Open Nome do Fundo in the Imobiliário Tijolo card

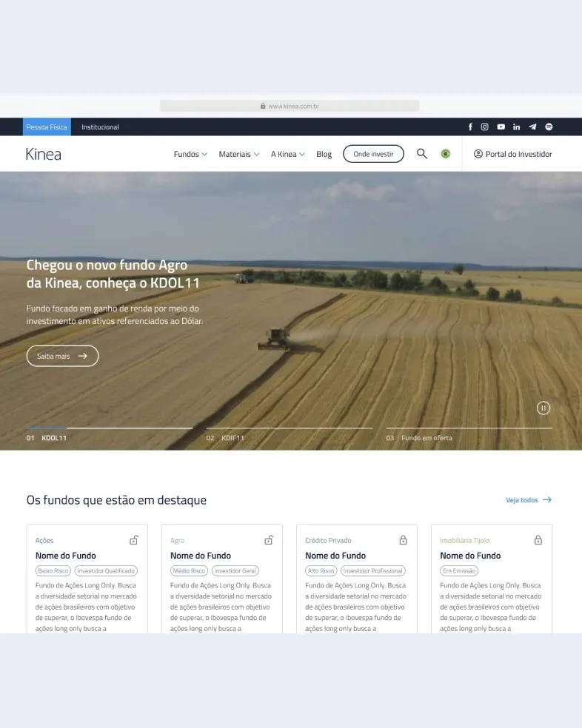click(470, 556)
